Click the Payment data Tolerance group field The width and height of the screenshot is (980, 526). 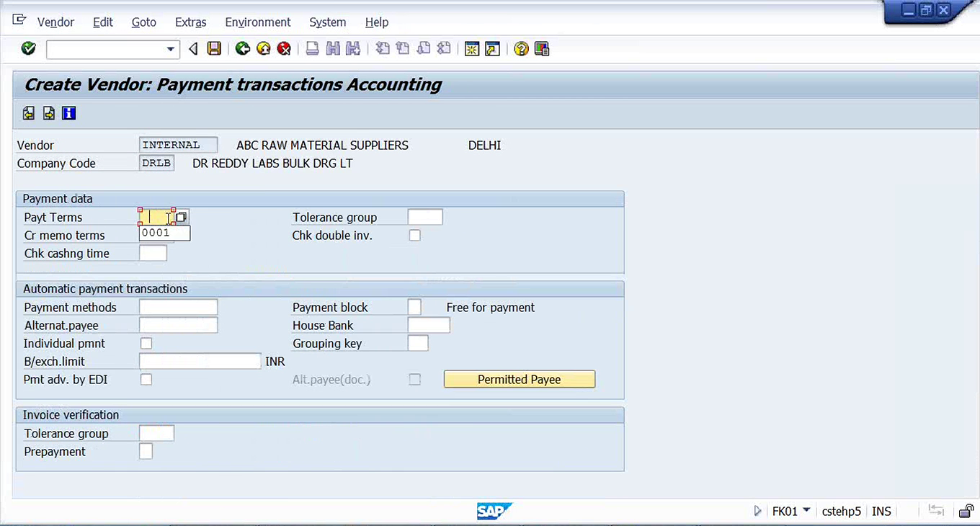[425, 217]
